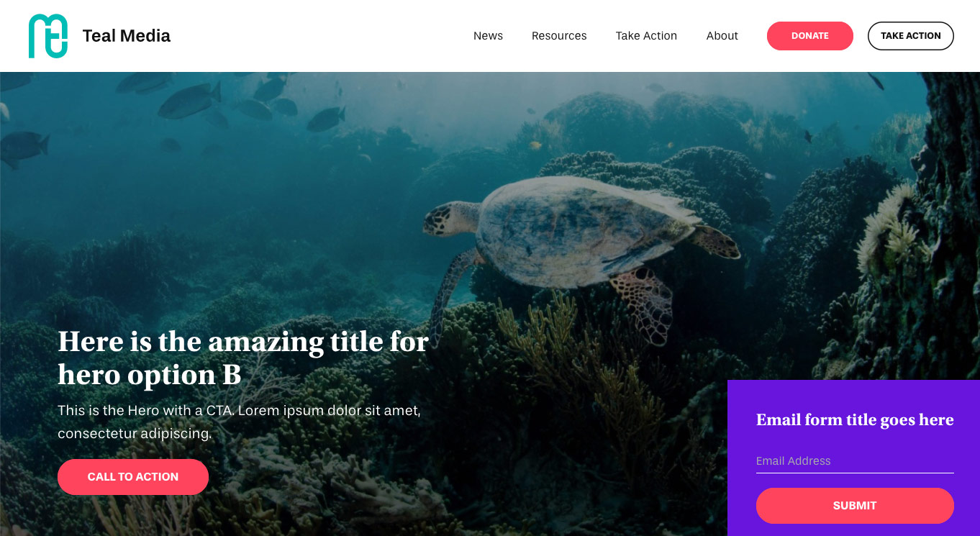Submit the email signup form
Screen dimensions: 980x536
click(x=855, y=506)
